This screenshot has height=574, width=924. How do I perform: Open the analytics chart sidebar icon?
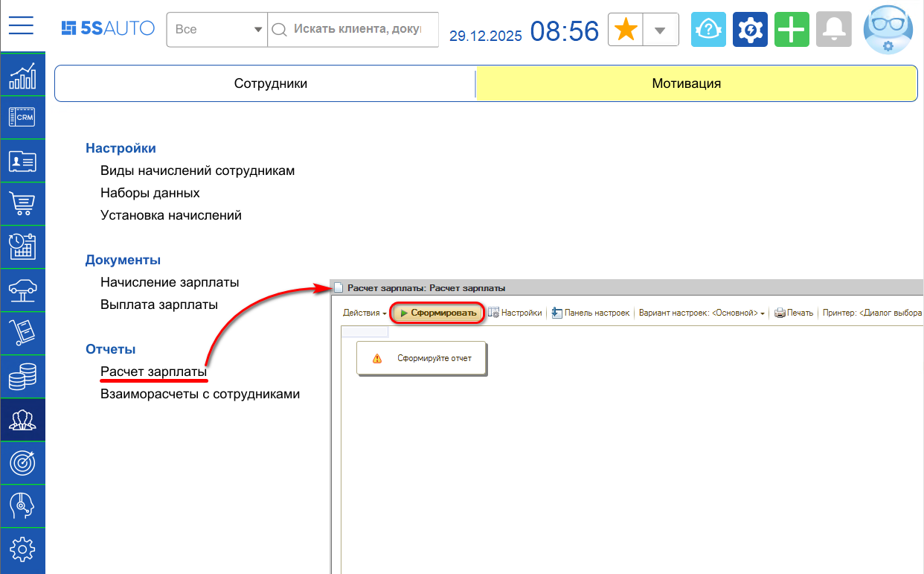pyautogui.click(x=22, y=74)
